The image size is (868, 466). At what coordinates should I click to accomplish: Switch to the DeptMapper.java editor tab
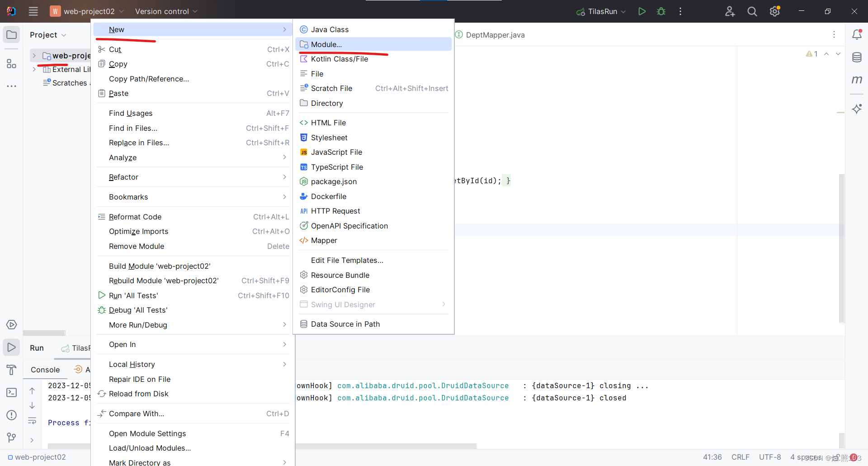[x=491, y=35]
